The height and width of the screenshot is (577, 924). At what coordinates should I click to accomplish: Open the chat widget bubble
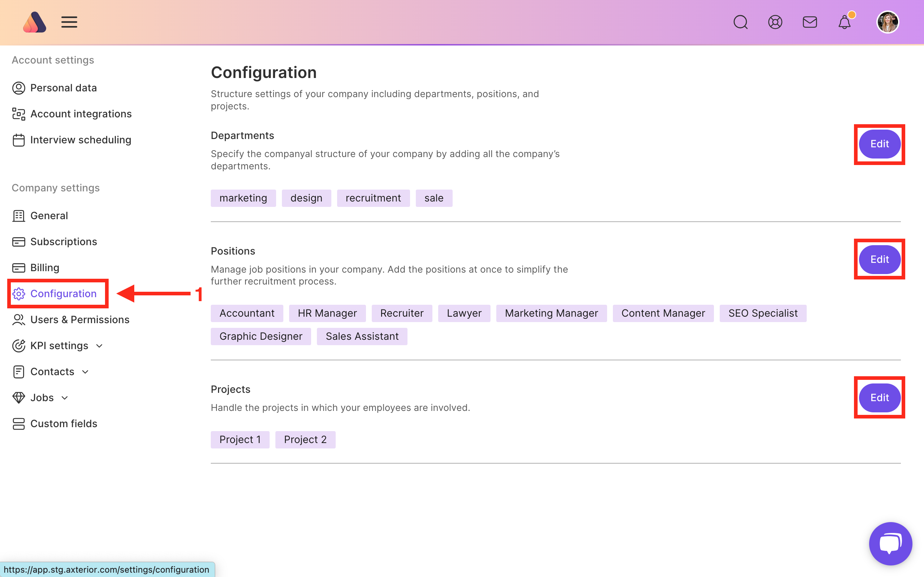[890, 543]
